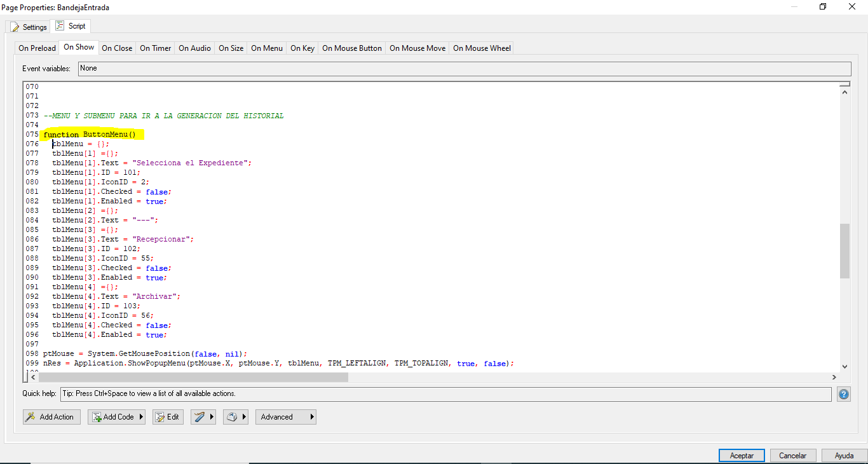Image resolution: width=868 pixels, height=464 pixels.
Task: Click the Edit button
Action: 168,417
